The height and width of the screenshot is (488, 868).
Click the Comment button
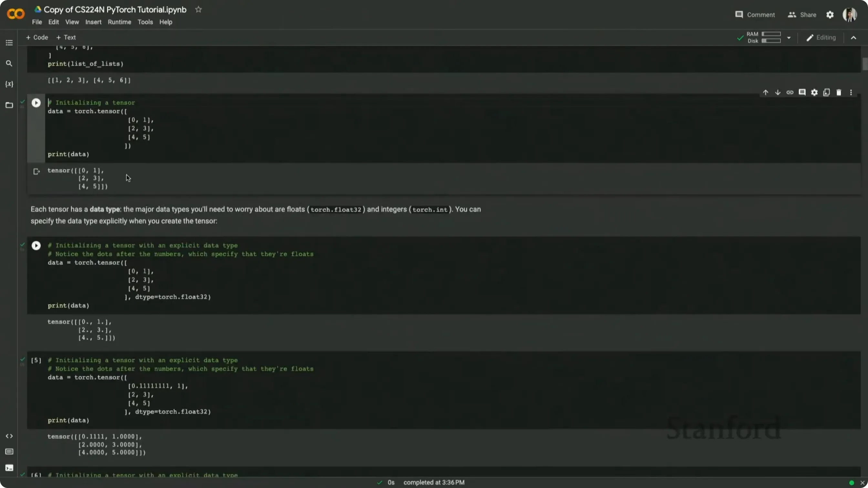(755, 15)
